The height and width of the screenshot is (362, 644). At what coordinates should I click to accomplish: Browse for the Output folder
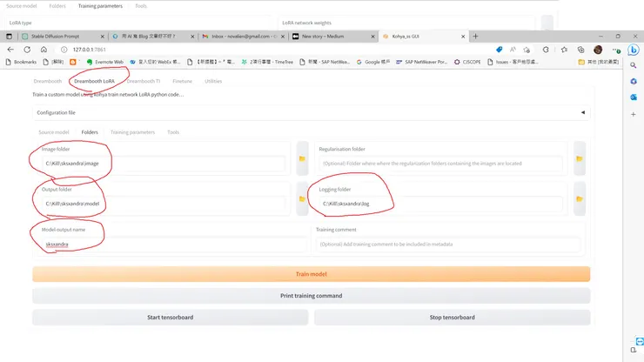[302, 199]
